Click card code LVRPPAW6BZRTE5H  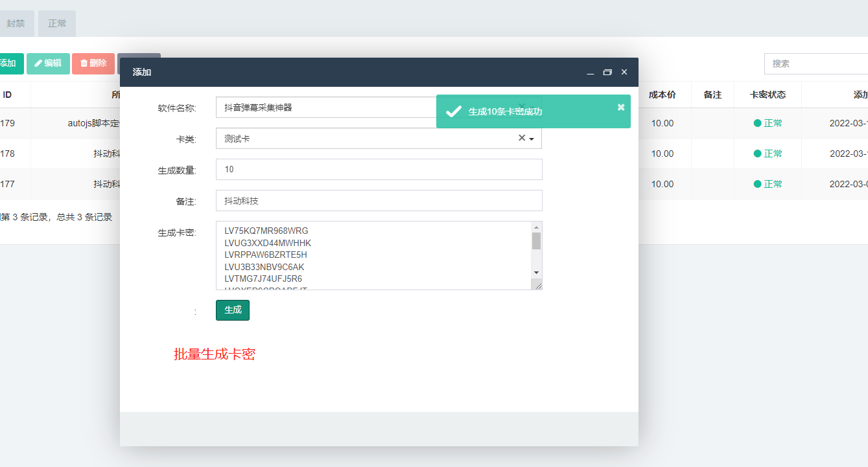pyautogui.click(x=266, y=255)
